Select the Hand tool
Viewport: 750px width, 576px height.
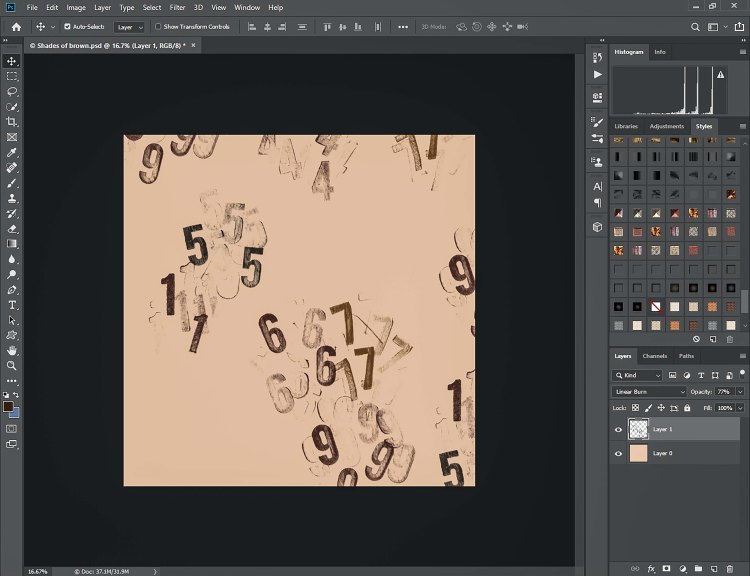[x=12, y=351]
